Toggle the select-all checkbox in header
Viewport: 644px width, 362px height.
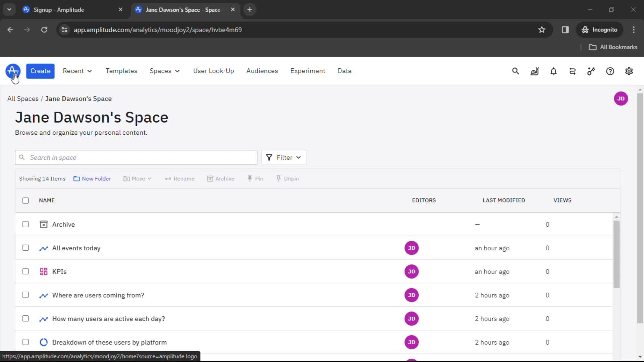[x=25, y=200]
